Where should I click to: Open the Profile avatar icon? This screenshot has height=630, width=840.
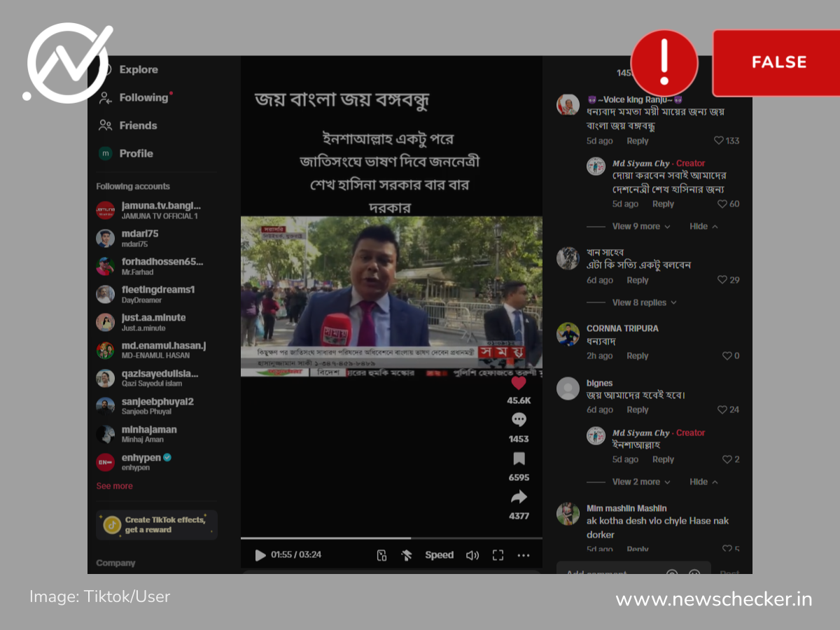pyautogui.click(x=105, y=153)
